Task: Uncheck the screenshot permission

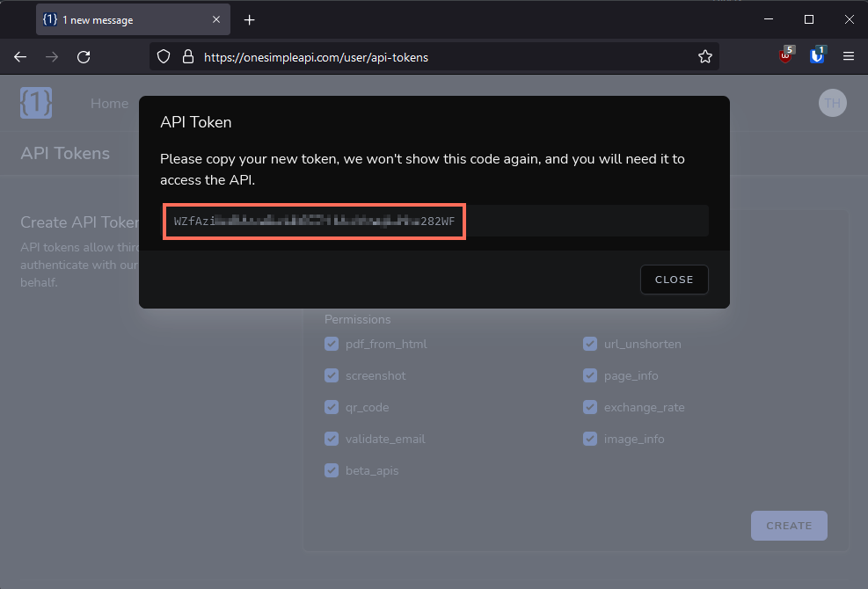Action: click(x=332, y=375)
